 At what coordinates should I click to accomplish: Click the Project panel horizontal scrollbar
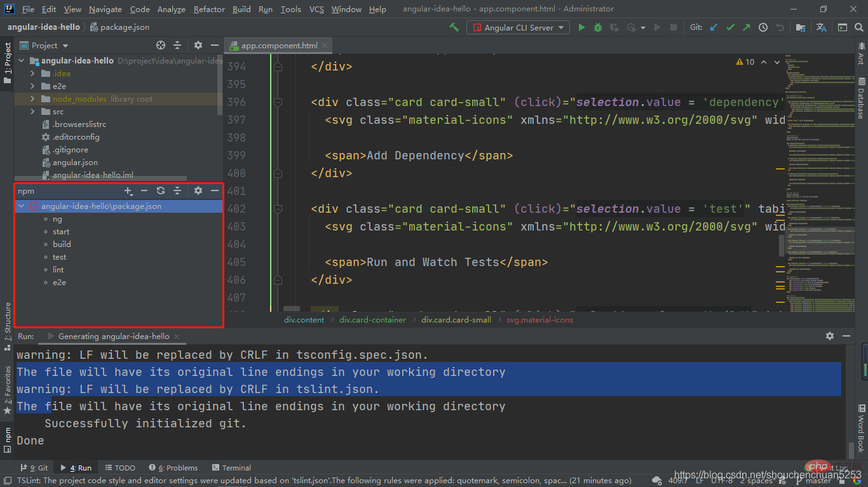(100, 179)
